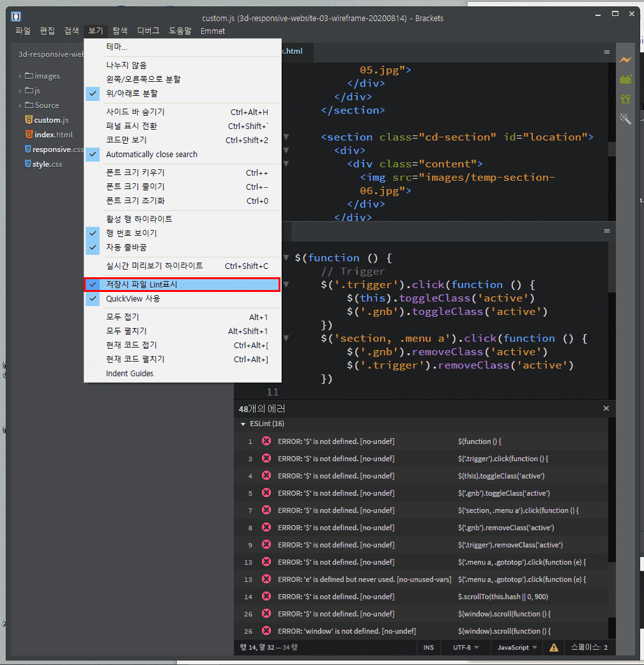
Task: Click the style.css file icon
Action: click(28, 164)
